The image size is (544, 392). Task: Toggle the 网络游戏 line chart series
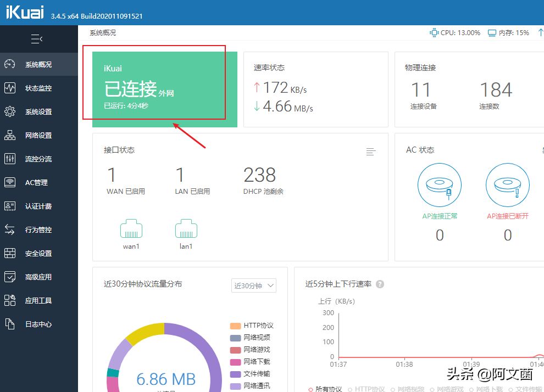click(x=447, y=389)
